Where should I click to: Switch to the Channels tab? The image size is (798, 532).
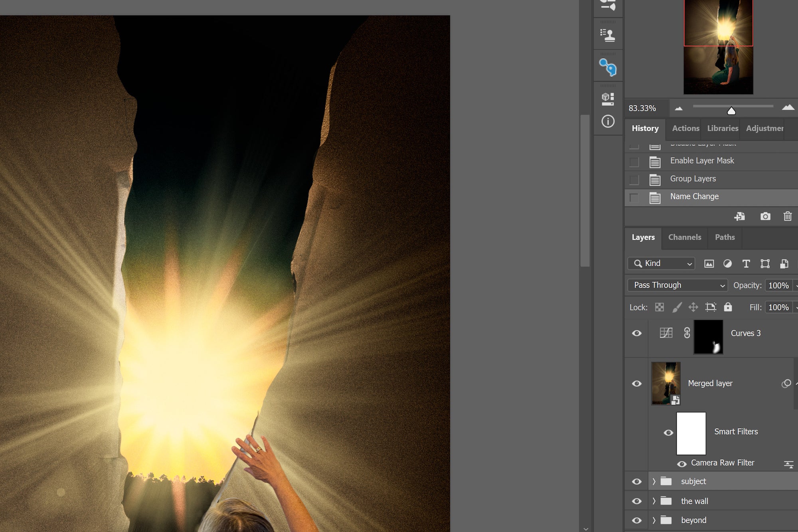685,237
